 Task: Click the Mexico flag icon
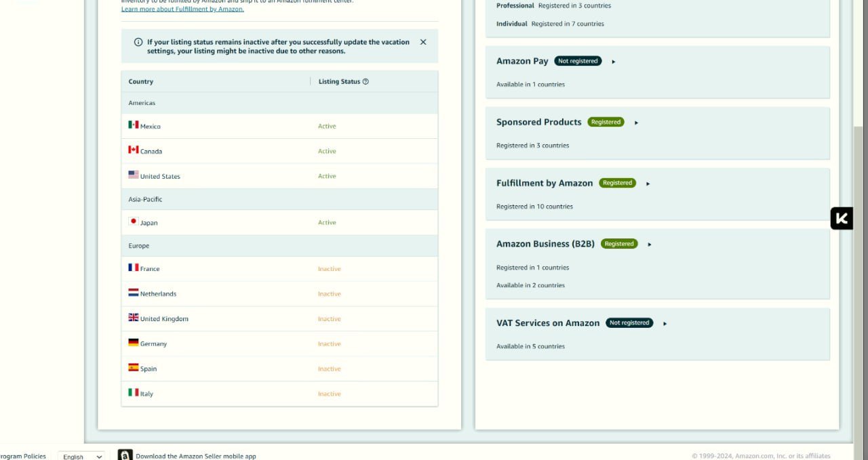pos(134,125)
